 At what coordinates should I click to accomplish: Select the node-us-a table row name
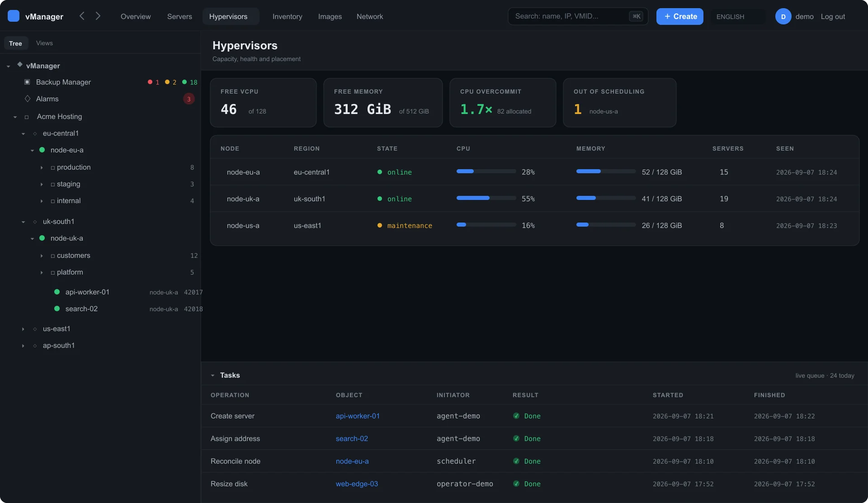[x=243, y=225]
